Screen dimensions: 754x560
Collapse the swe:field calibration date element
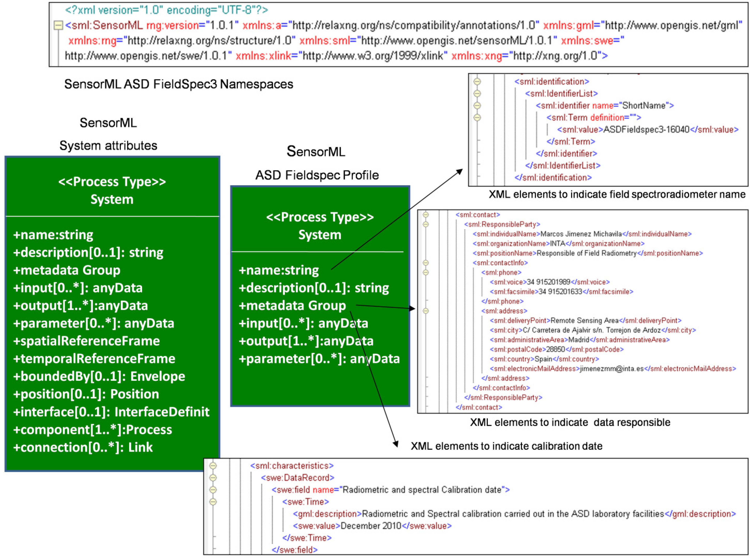213,490
